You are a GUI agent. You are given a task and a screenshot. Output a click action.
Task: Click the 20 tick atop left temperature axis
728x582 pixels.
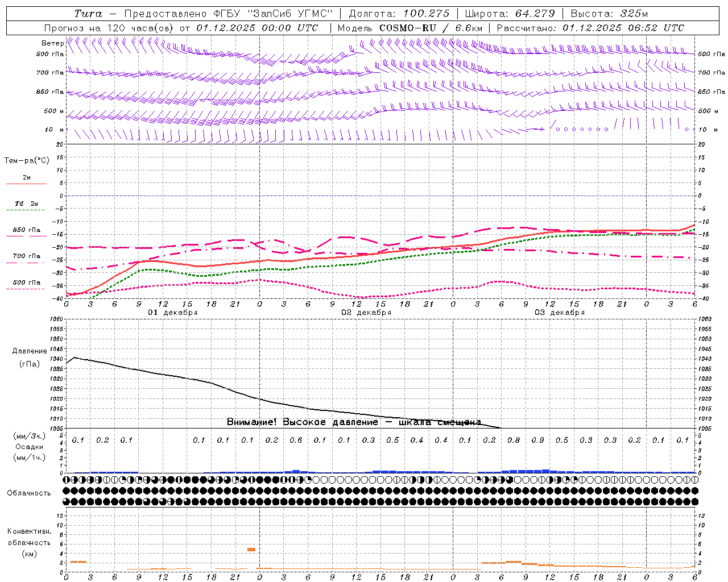(60, 145)
